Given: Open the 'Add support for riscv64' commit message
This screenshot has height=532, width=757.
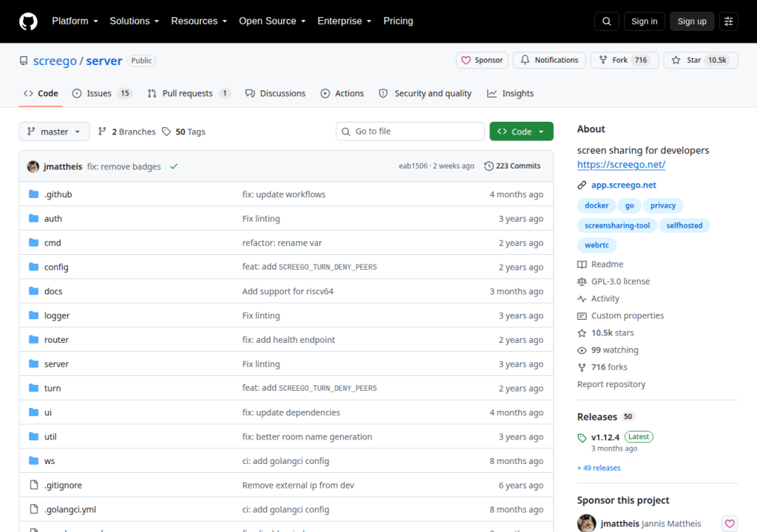Looking at the screenshot, I should point(288,291).
